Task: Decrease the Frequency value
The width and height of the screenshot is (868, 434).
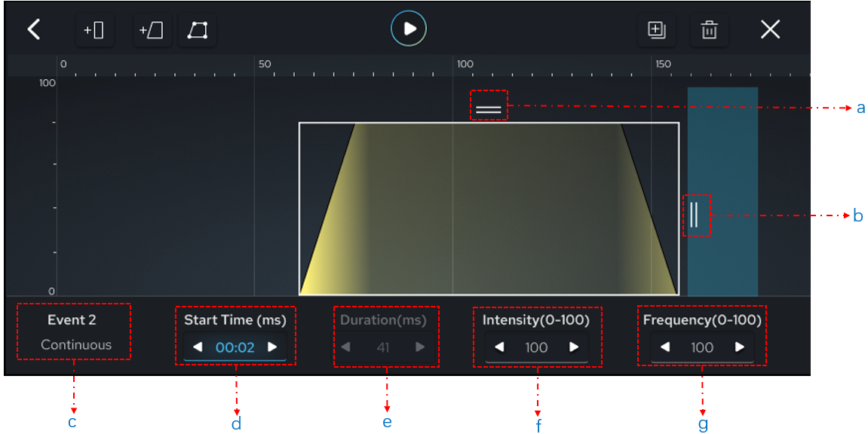Action: pos(664,347)
